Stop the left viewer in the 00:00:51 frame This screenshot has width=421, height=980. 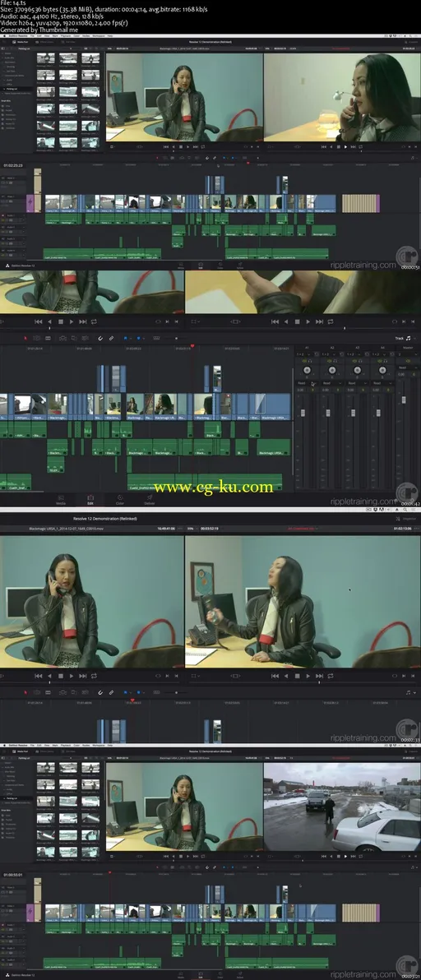pos(181,147)
